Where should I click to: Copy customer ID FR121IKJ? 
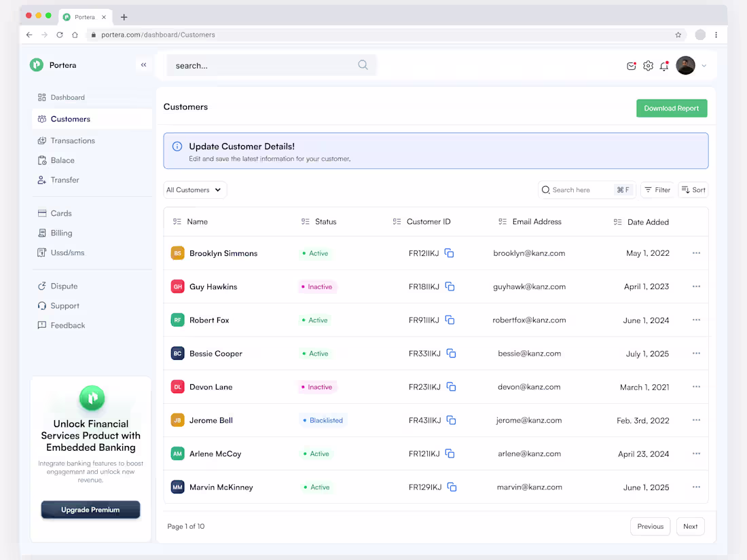[450, 453]
